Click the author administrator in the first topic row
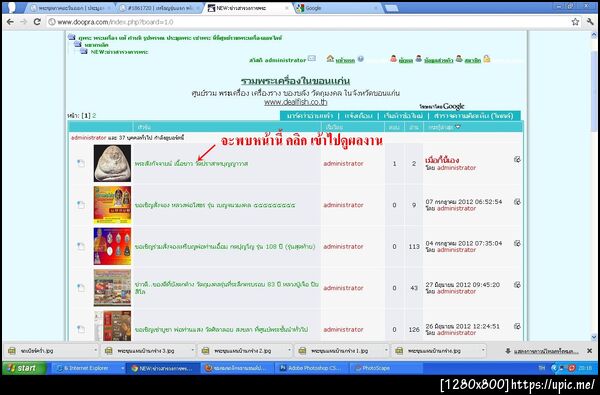600x395 pixels. 343,163
